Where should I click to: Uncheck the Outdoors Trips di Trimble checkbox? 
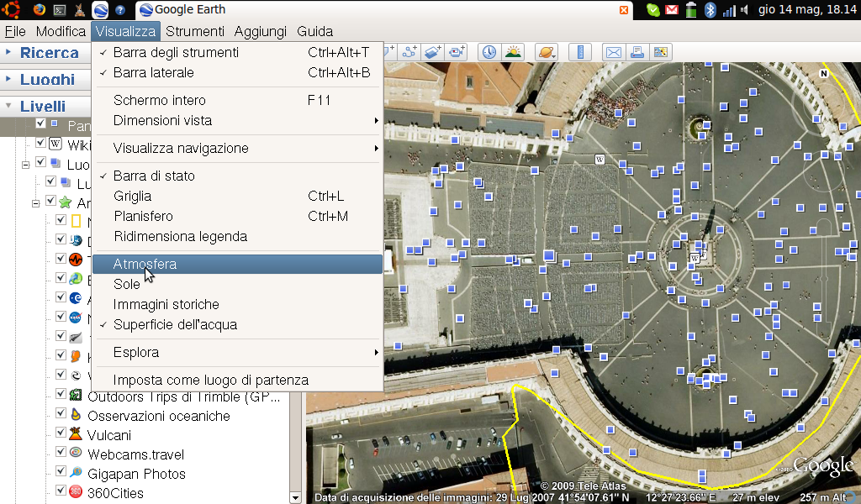(x=61, y=394)
